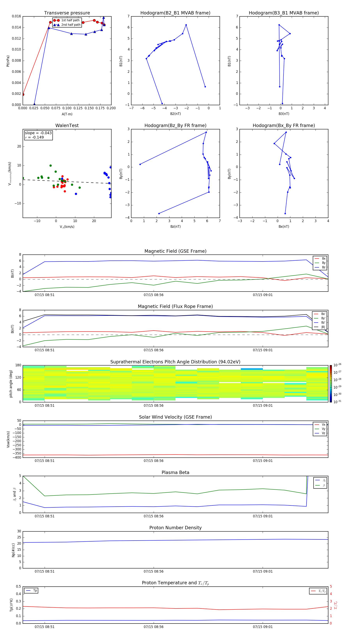This screenshot has height=644, width=351.
Task: Click the "Plasma Beta" title
Action: 175,472
